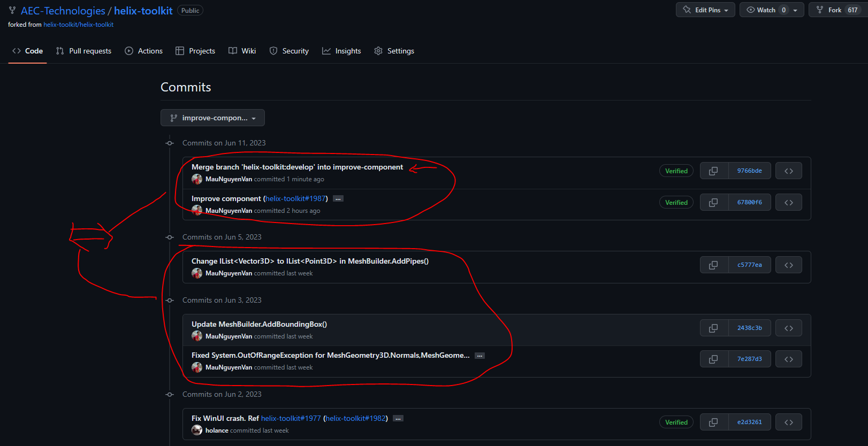The width and height of the screenshot is (868, 446).
Task: Copy full SHA for commit 67800f6
Action: pyautogui.click(x=714, y=202)
